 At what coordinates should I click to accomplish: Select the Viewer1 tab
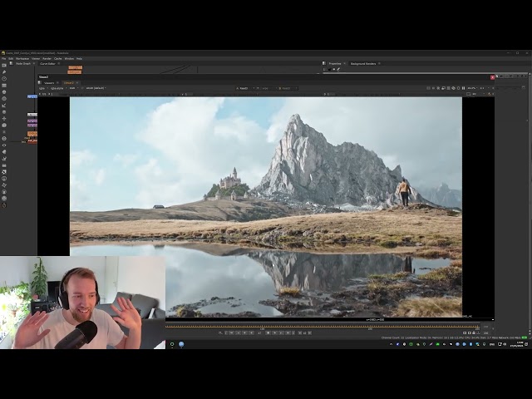tap(49, 83)
